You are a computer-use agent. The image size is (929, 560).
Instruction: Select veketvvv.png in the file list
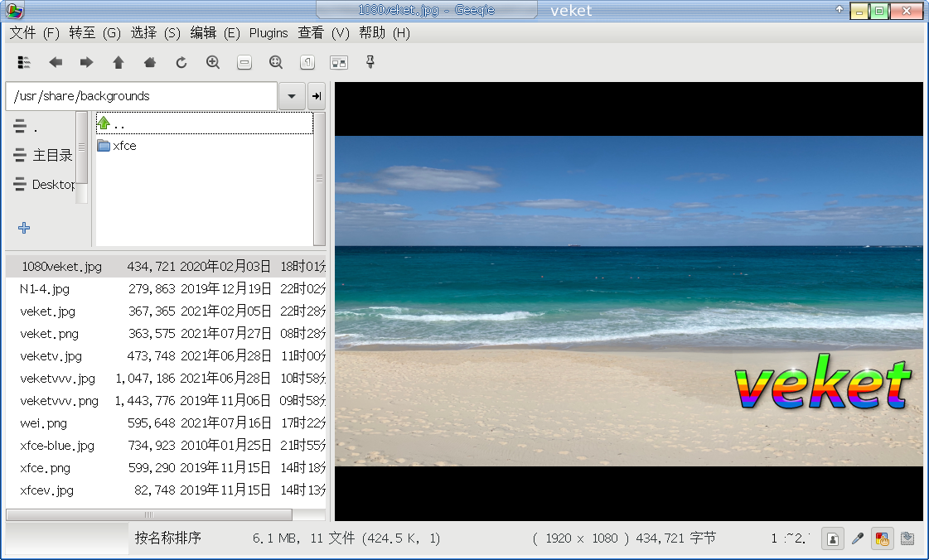point(166,401)
